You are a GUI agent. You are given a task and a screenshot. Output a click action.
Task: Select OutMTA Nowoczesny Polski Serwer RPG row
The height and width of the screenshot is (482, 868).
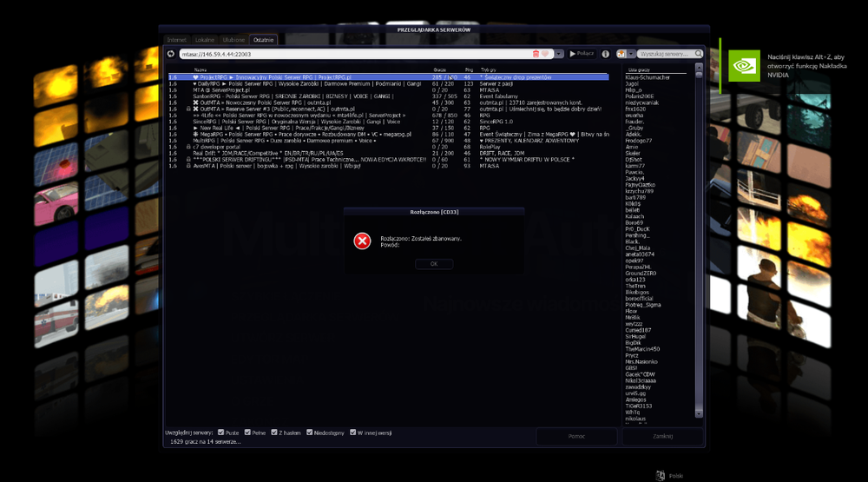[388, 102]
